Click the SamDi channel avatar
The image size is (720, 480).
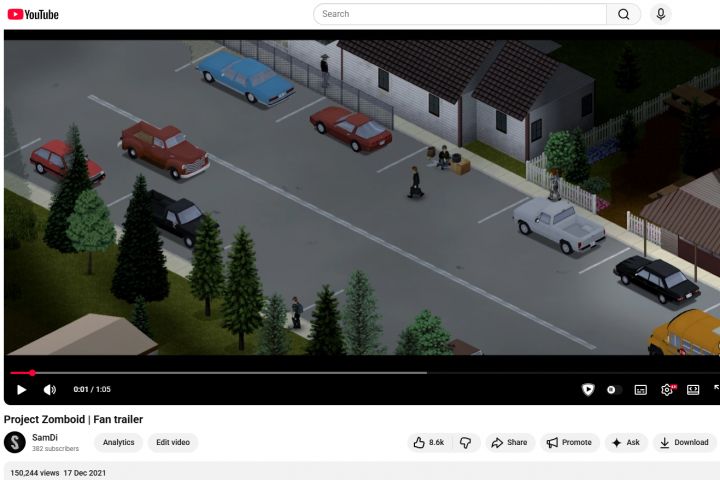point(15,442)
